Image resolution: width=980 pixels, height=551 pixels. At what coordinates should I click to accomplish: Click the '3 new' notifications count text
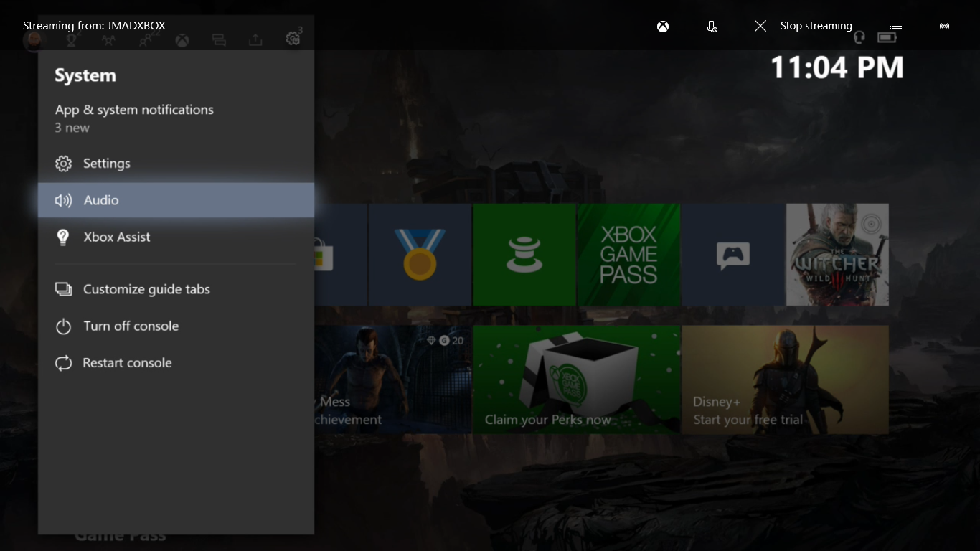pyautogui.click(x=72, y=128)
